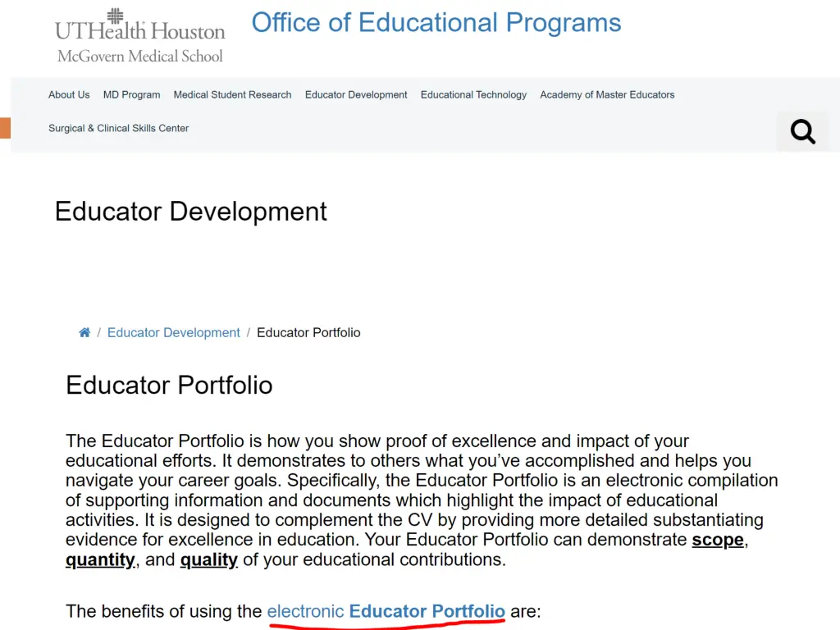Open Surgical & Clinical Skills Center
This screenshot has width=840, height=630.
pos(118,128)
